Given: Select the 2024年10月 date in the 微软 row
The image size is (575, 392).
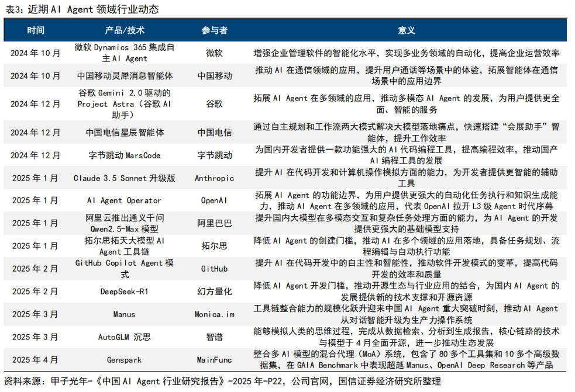Looking at the screenshot, I should (x=36, y=53).
